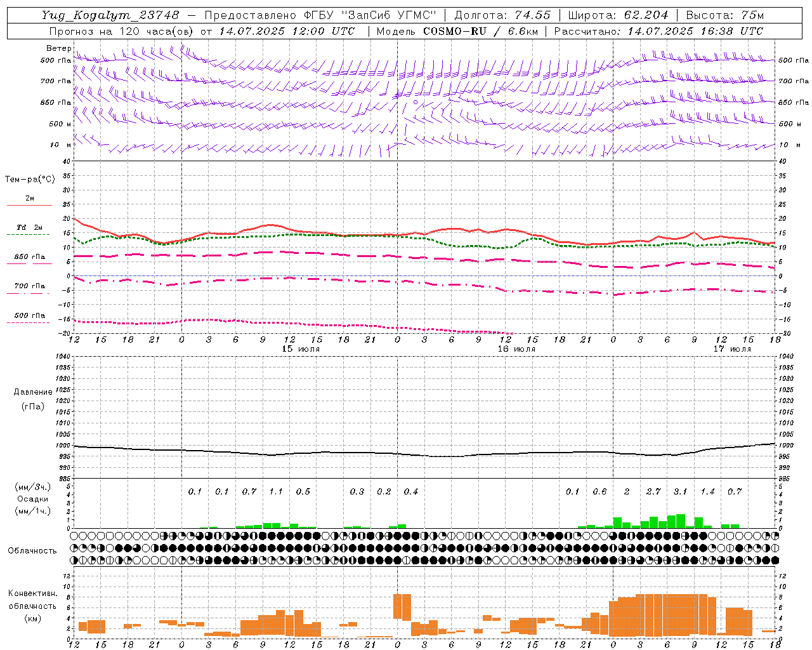Screen dimensions: 812x650
Task: Select the 850 гПа temperature legend entry
Action: [x=30, y=256]
